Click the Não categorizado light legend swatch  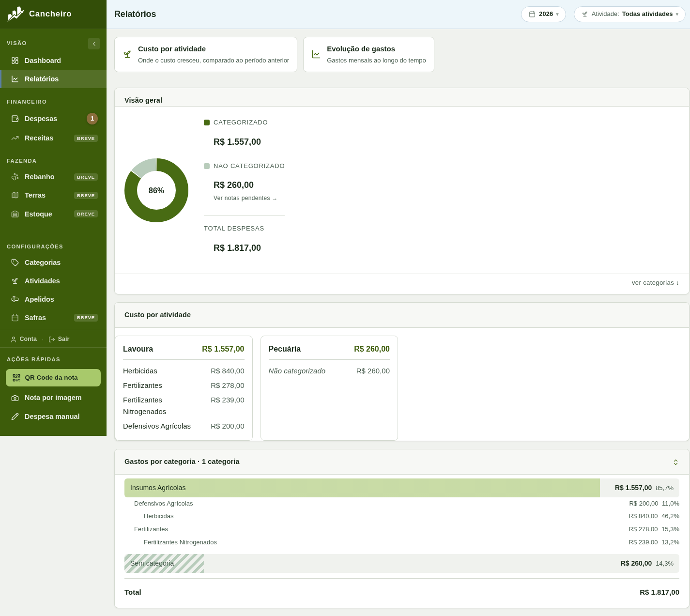pyautogui.click(x=207, y=166)
